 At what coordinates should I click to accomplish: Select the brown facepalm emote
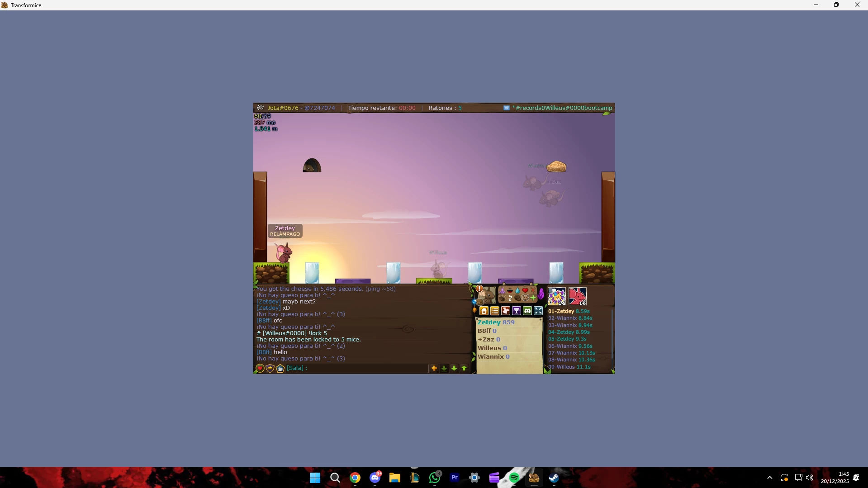pos(517,298)
